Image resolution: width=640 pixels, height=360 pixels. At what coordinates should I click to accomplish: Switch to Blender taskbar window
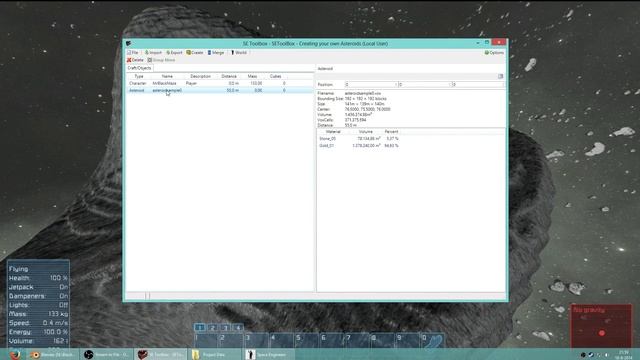click(52, 355)
